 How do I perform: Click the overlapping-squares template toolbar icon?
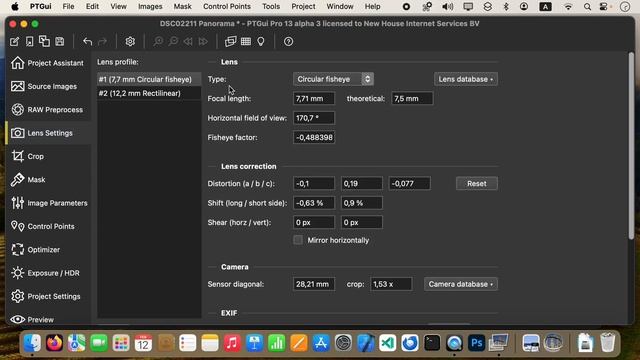click(x=44, y=41)
